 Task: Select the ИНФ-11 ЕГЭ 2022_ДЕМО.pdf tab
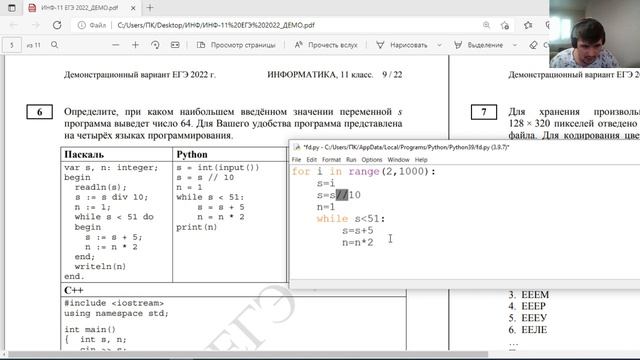point(81,8)
